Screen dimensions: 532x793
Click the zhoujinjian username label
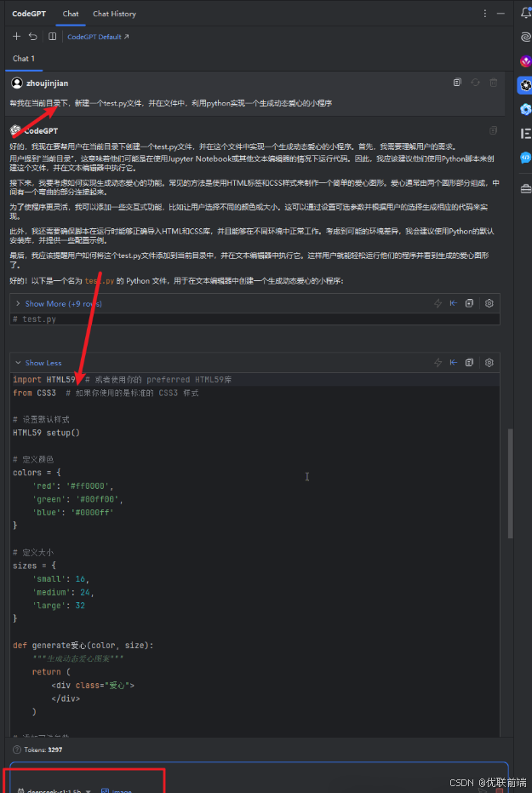click(47, 83)
